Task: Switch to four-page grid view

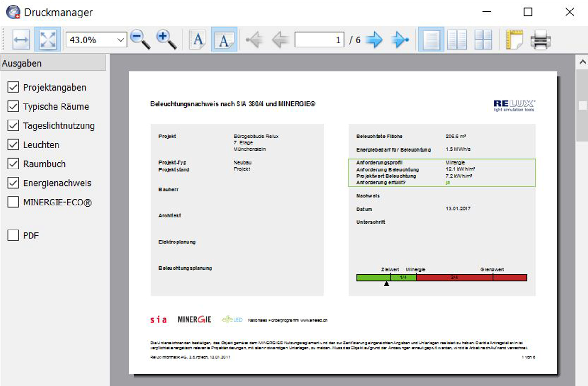Action: click(x=483, y=40)
